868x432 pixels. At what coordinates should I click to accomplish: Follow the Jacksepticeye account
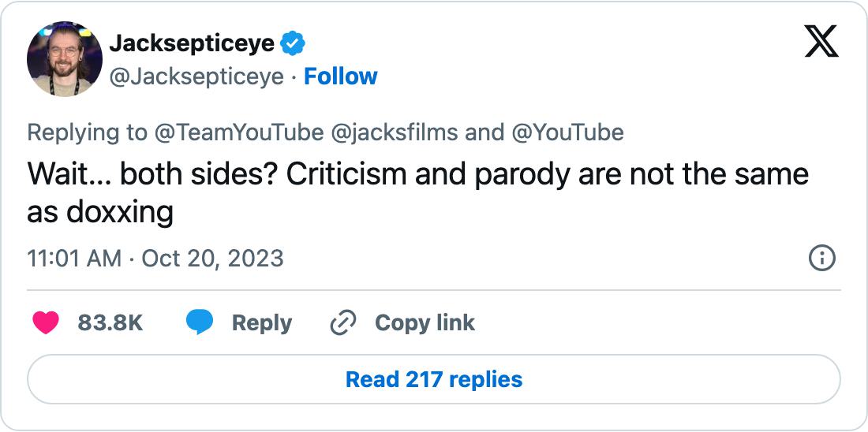coord(340,76)
